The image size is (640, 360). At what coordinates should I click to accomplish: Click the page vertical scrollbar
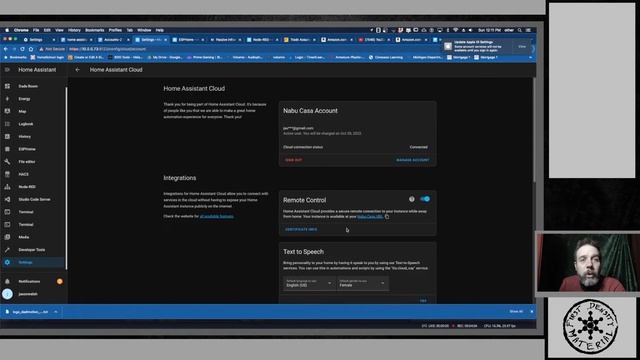pyautogui.click(x=534, y=131)
